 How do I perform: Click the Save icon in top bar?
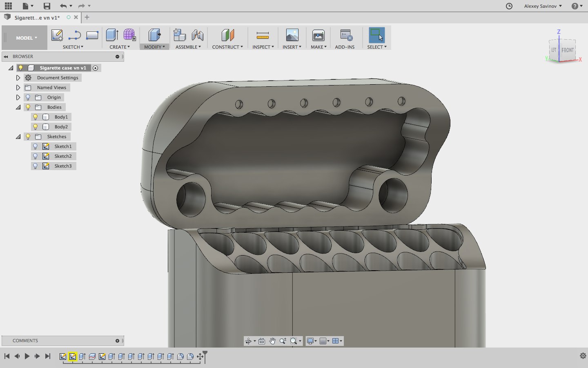47,6
